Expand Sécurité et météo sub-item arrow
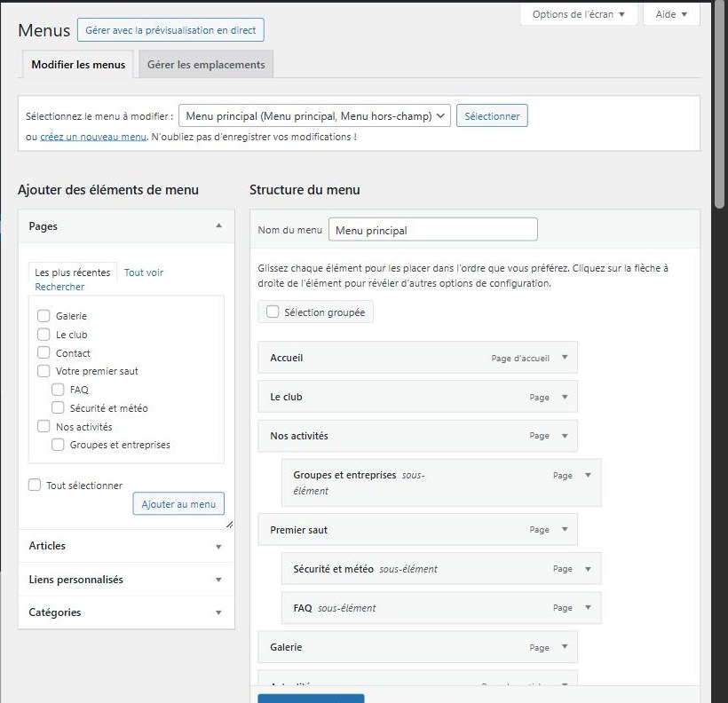This screenshot has height=703, width=728. (x=588, y=569)
